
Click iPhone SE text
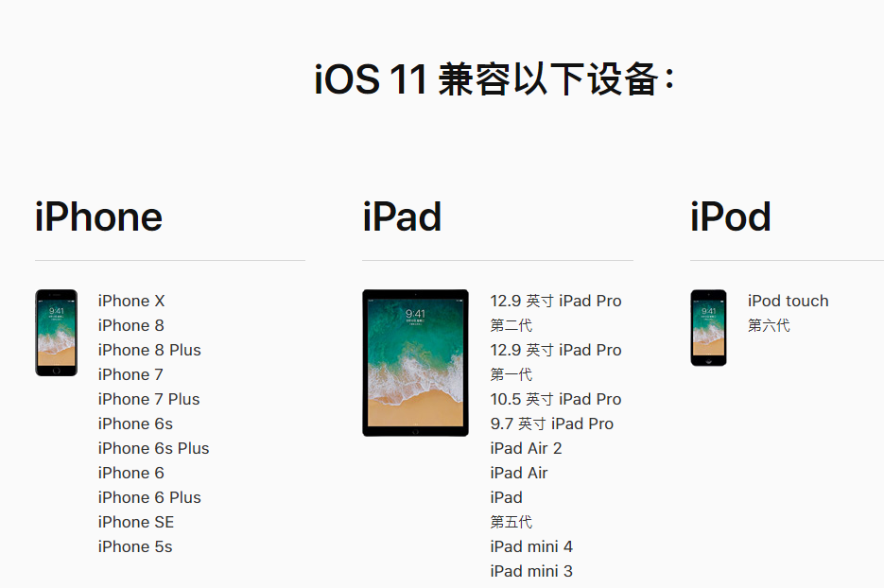point(136,522)
